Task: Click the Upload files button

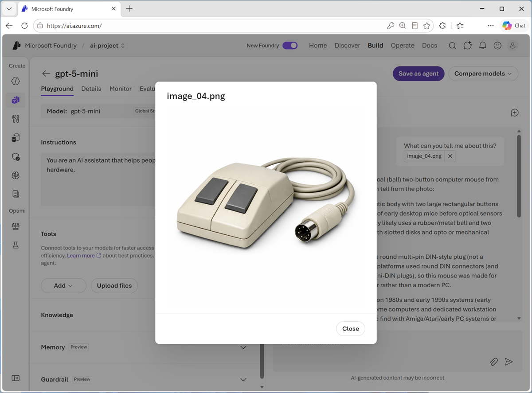Action: 114,286
